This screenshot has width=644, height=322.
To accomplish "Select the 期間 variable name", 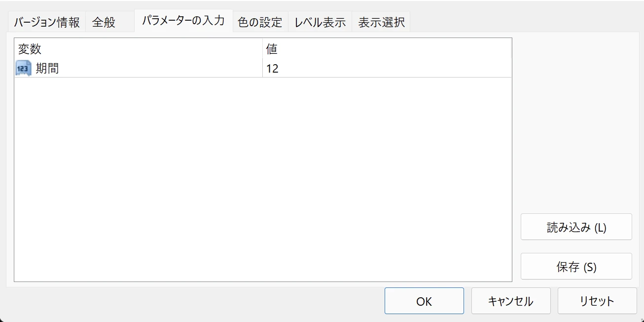I will click(47, 68).
